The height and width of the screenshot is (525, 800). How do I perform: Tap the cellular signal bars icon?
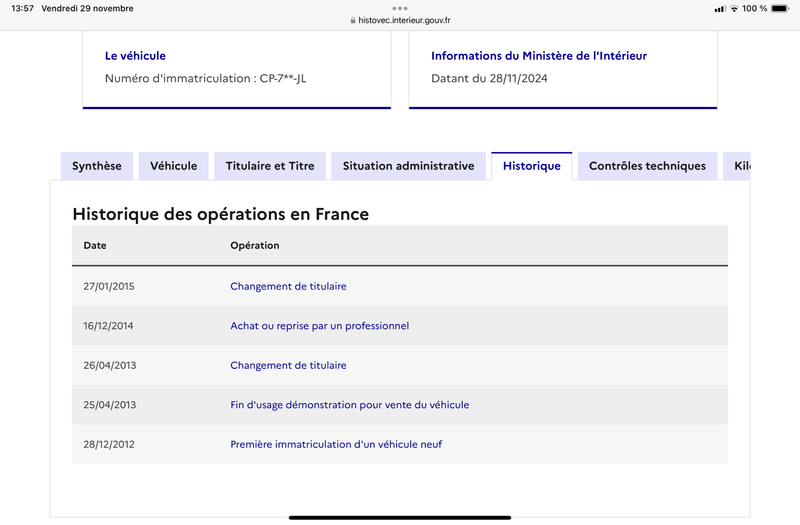click(720, 9)
